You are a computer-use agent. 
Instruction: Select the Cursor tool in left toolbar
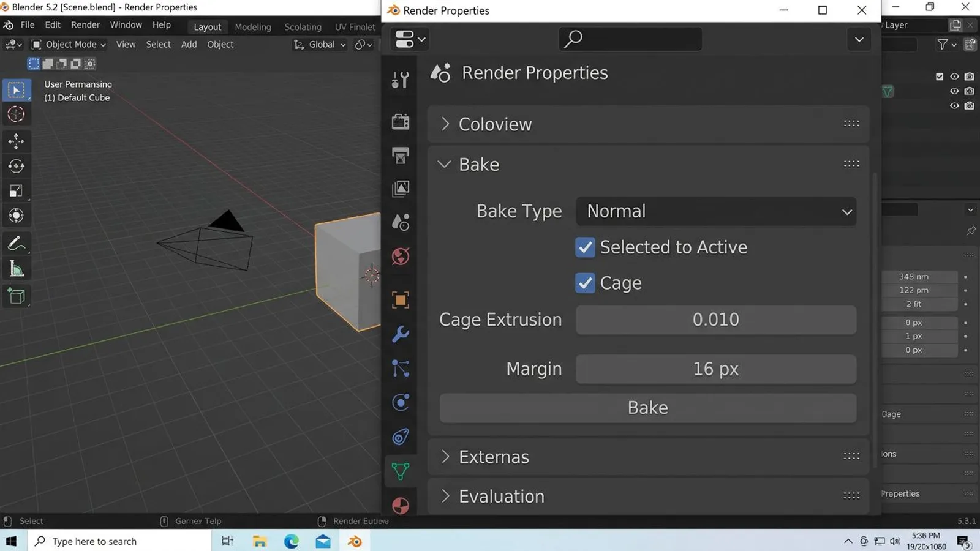tap(17, 114)
